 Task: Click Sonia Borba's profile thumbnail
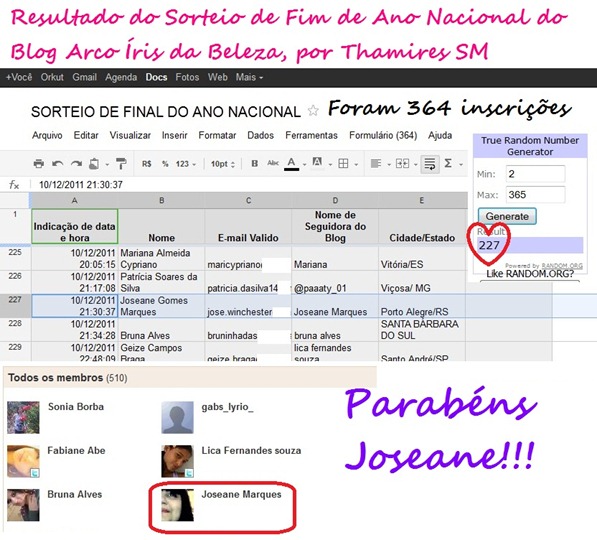click(23, 417)
